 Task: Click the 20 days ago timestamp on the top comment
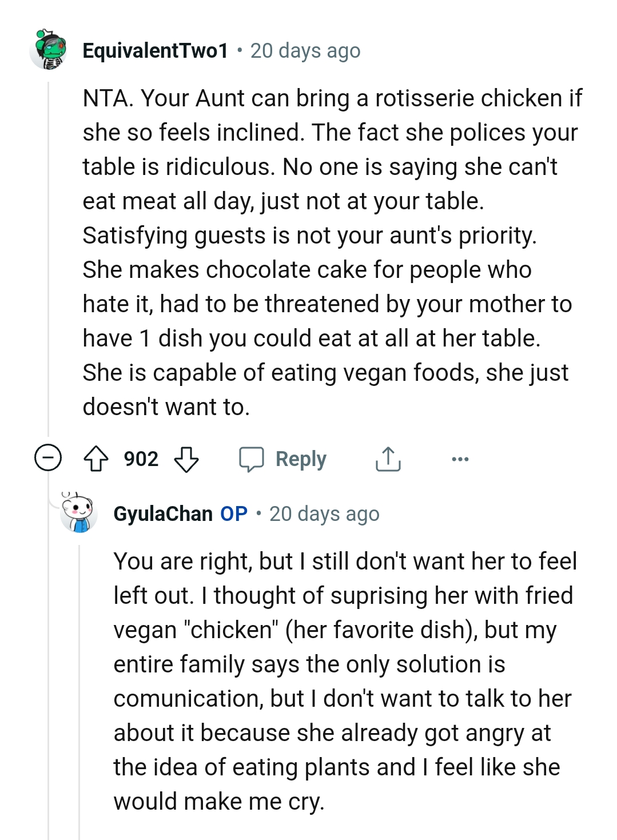point(305,50)
